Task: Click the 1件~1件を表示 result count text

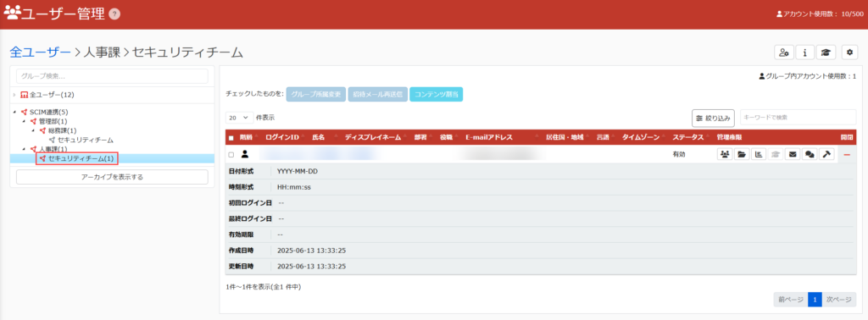Action: 264,287
